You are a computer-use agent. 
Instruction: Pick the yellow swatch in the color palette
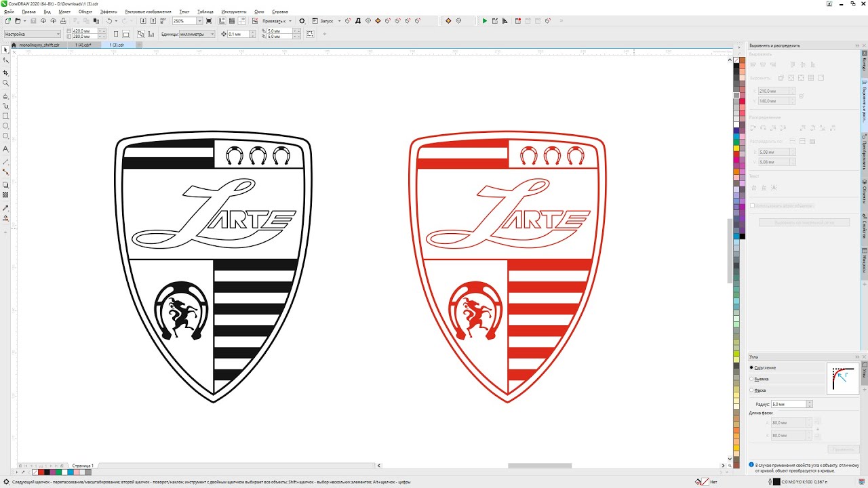click(x=736, y=148)
